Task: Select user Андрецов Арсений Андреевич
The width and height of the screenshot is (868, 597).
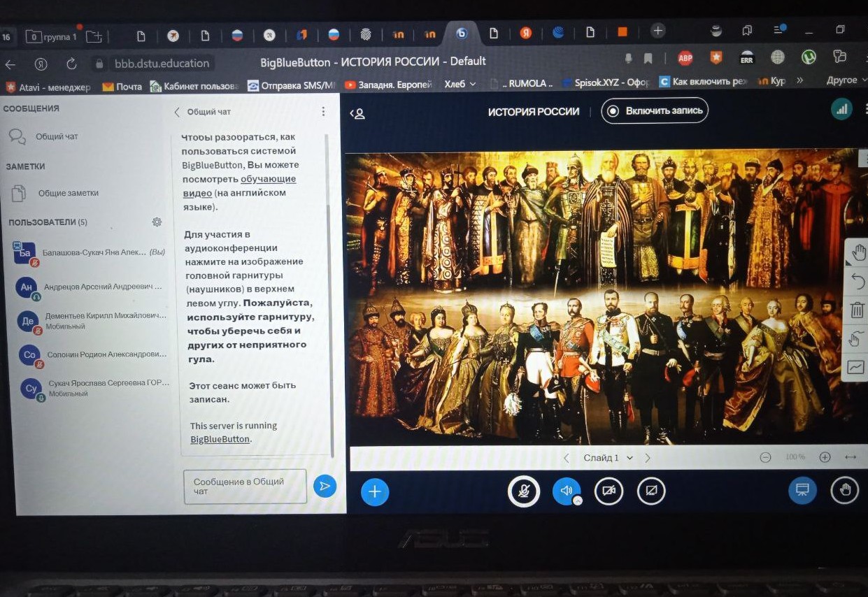Action: coord(89,287)
